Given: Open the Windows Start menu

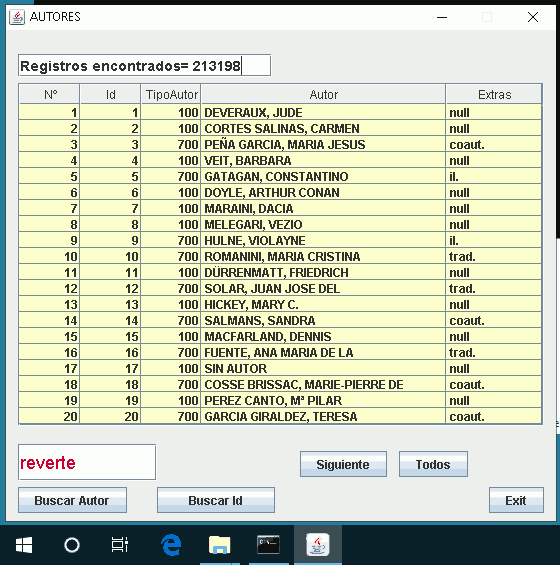Looking at the screenshot, I should pyautogui.click(x=24, y=545).
